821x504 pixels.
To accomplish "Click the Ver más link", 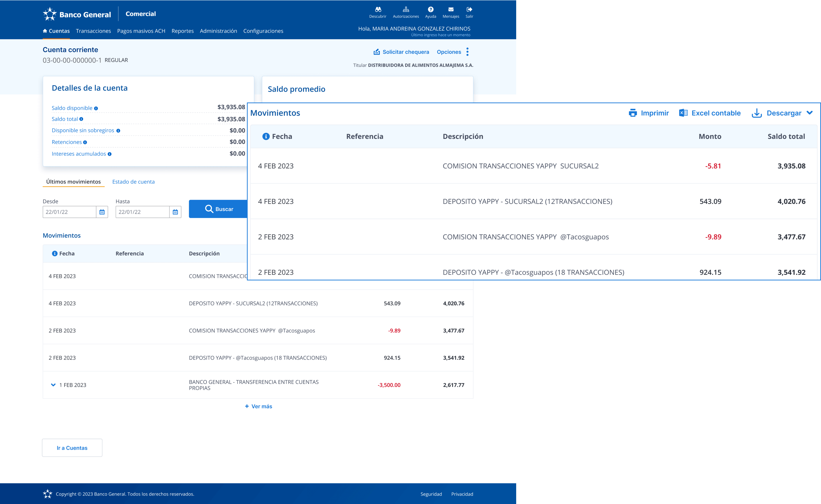I will point(258,406).
